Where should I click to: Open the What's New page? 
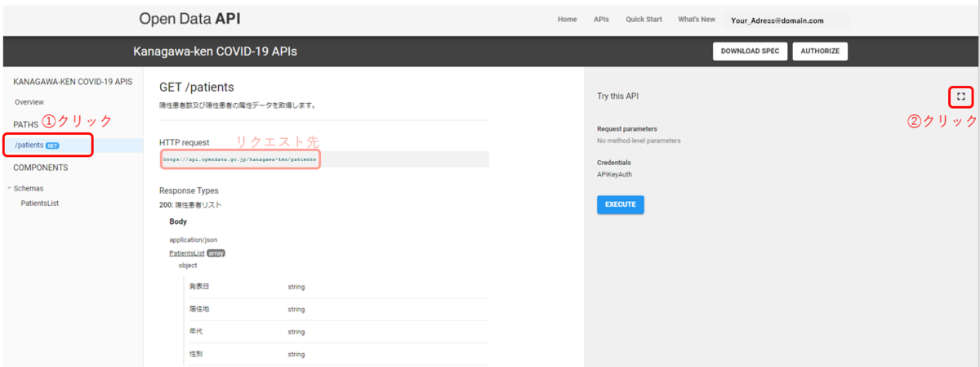pyautogui.click(x=696, y=20)
